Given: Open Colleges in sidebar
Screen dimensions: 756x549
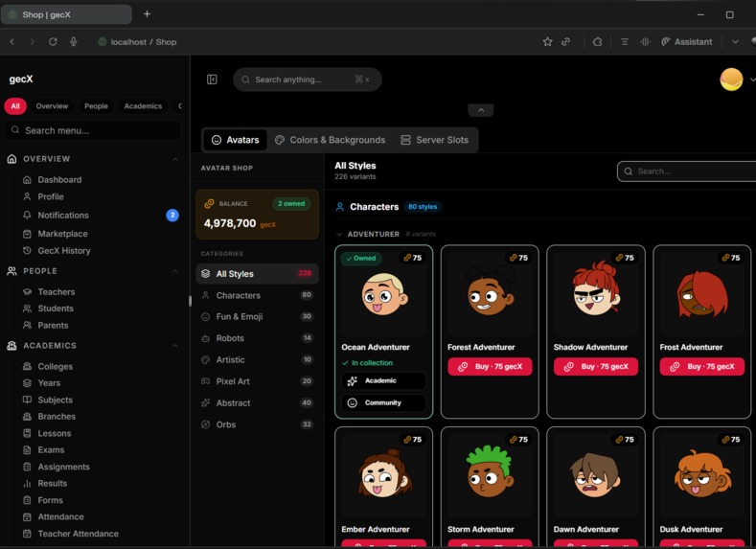Looking at the screenshot, I should pyautogui.click(x=55, y=366).
